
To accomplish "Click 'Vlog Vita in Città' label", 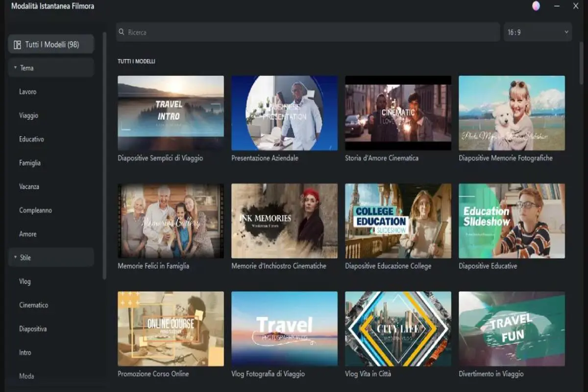I will pyautogui.click(x=368, y=374).
